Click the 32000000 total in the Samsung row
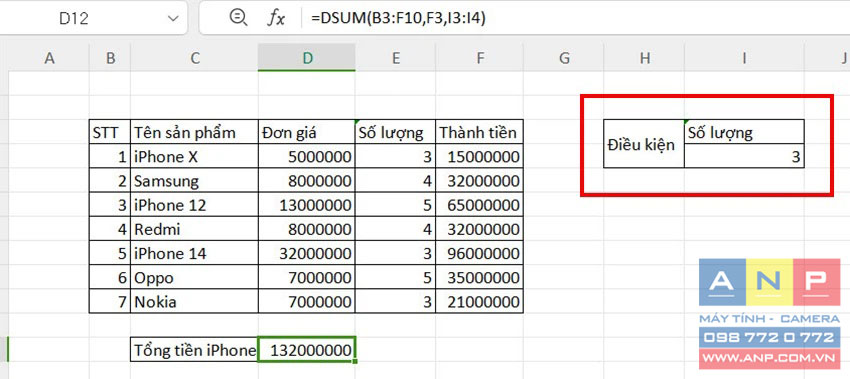Viewport: 850px width, 379px height. pos(479,181)
